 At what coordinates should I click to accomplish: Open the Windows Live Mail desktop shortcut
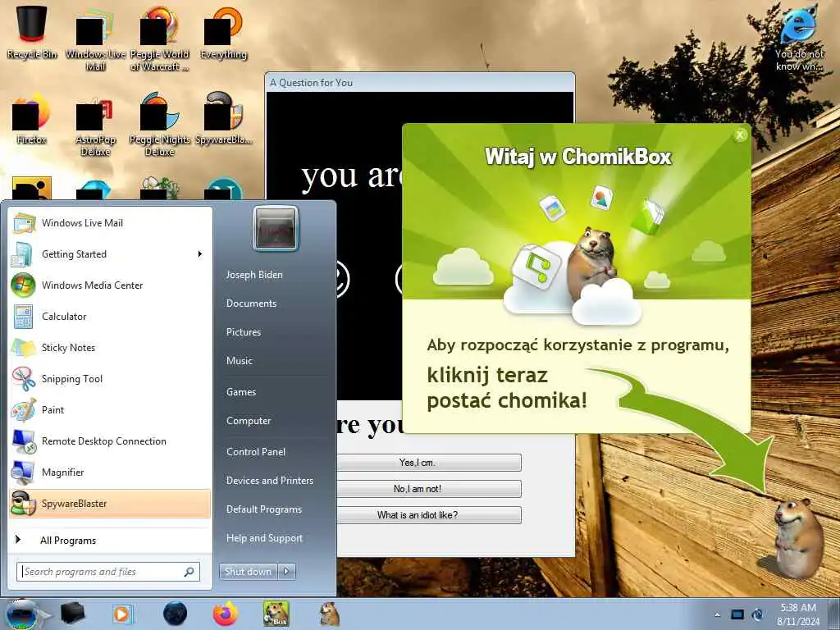[x=95, y=38]
